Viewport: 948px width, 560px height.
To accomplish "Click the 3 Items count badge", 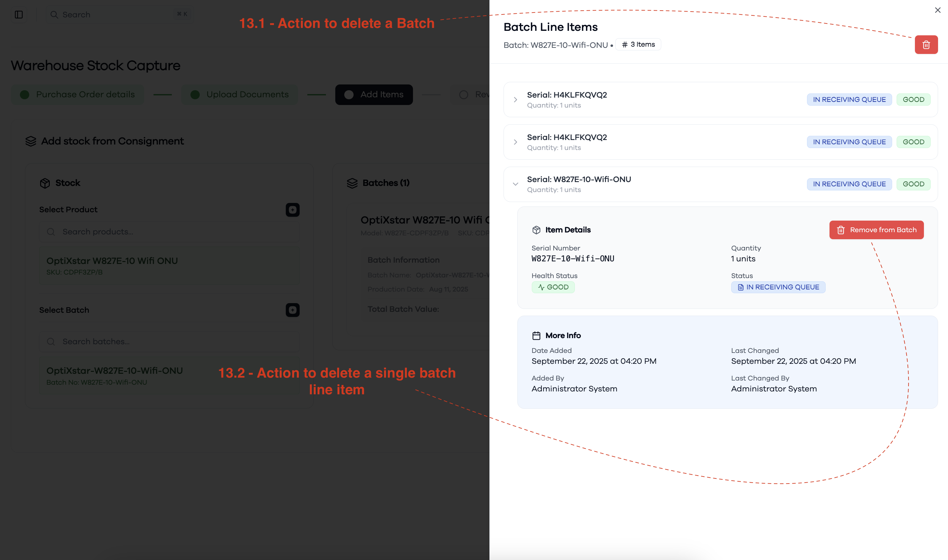I will point(638,45).
